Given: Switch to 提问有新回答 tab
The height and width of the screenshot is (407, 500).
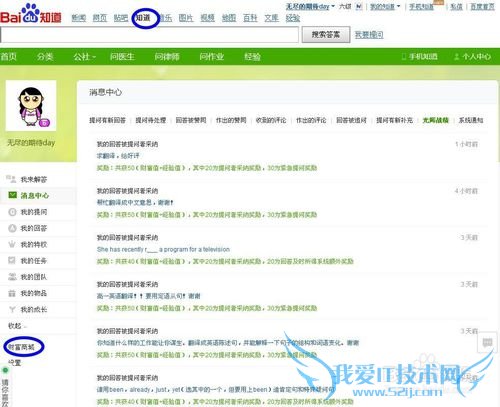Looking at the screenshot, I should pos(107,120).
